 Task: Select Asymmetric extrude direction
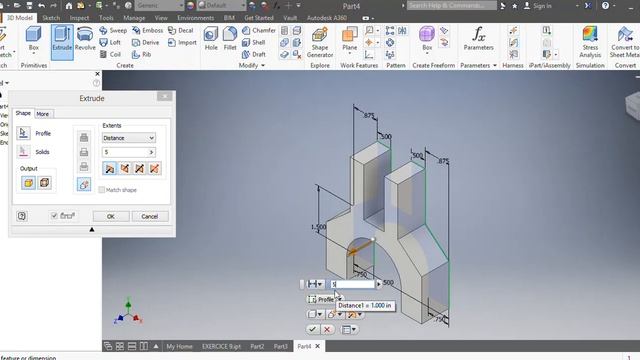point(154,168)
